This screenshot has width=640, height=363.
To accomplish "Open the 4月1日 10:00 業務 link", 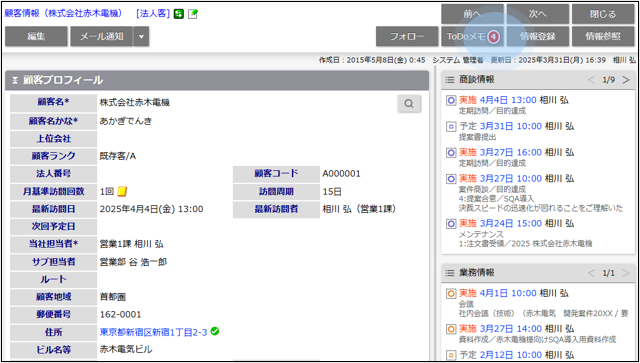I will (508, 294).
